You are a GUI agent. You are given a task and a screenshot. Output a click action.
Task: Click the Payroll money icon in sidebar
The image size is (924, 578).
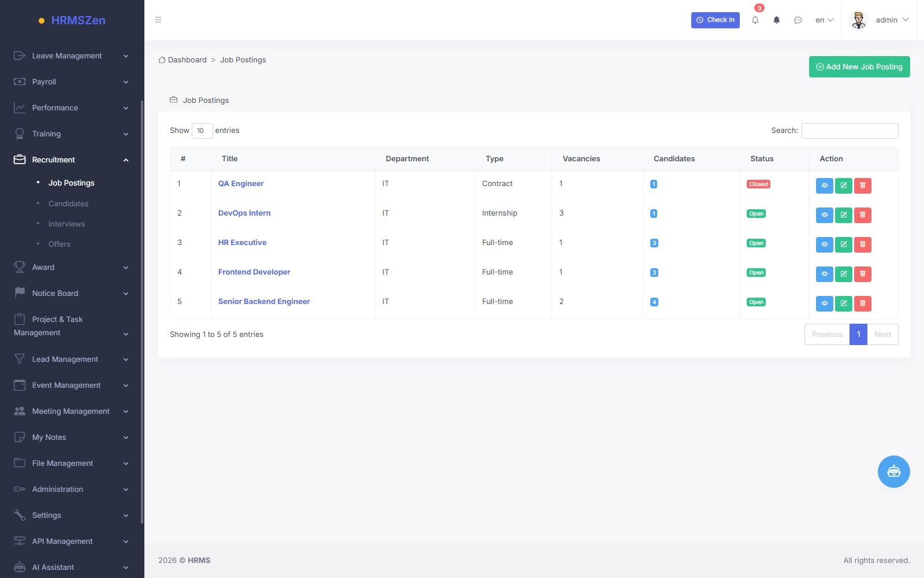point(20,81)
